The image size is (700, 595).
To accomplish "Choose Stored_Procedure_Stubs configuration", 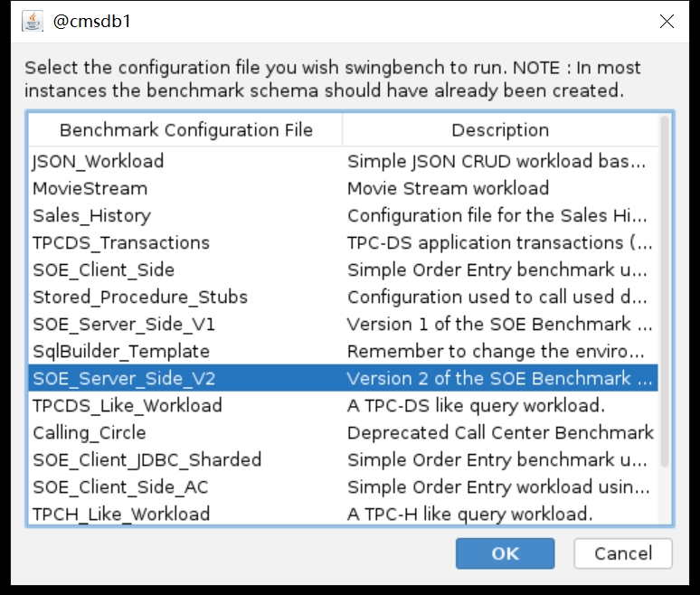I will tap(139, 297).
